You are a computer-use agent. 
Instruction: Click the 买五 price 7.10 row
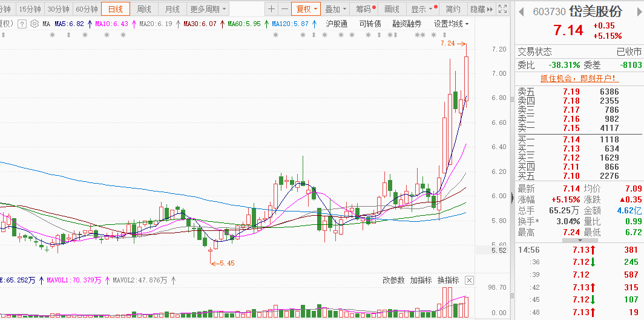[x=579, y=176]
